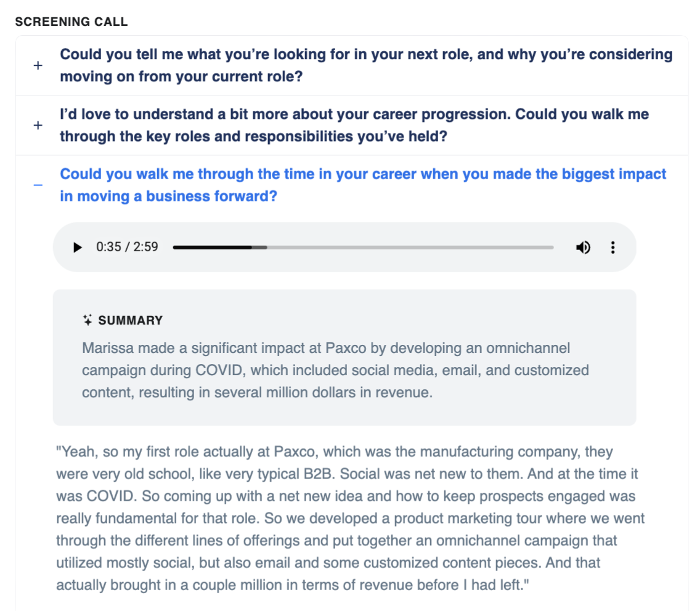This screenshot has height=611, width=700.
Task: Mute audio with the speaker icon
Action: [583, 247]
